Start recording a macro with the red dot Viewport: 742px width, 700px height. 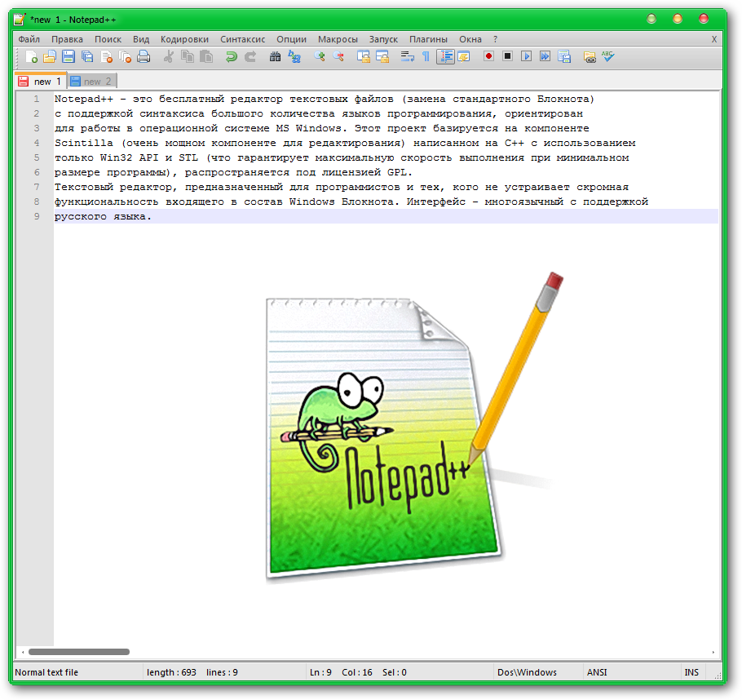pyautogui.click(x=489, y=56)
